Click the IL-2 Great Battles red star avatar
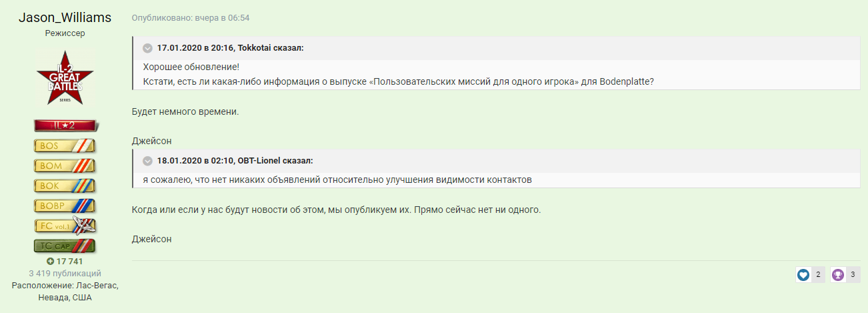Viewport: 868px width, 313px height. 65,77
